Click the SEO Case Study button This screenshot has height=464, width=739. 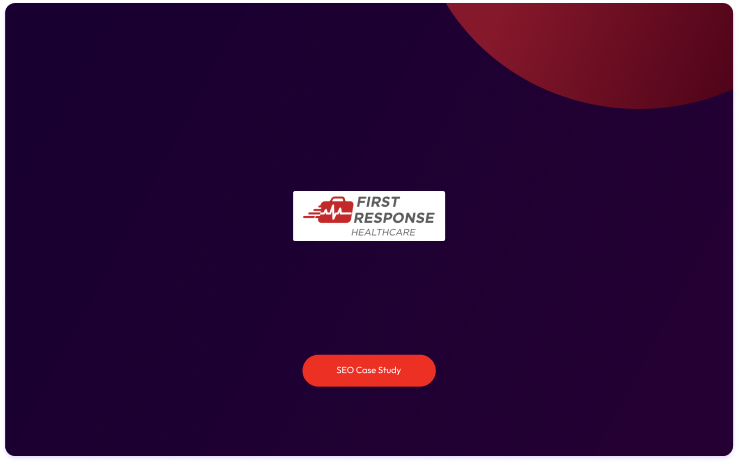[x=369, y=371]
